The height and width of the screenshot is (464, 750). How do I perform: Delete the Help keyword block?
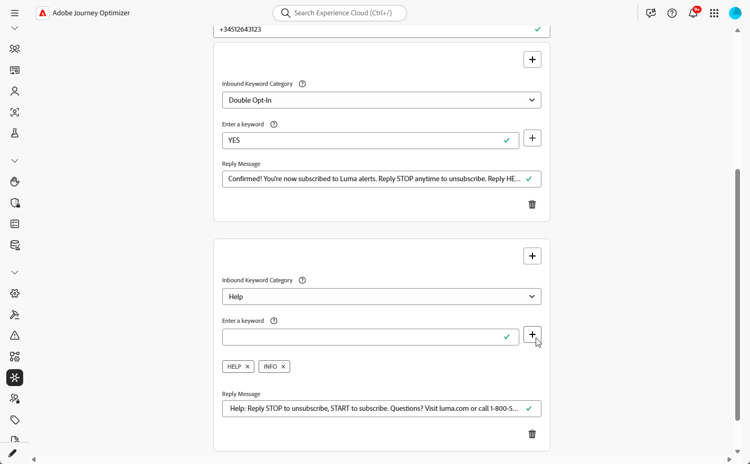(532, 434)
